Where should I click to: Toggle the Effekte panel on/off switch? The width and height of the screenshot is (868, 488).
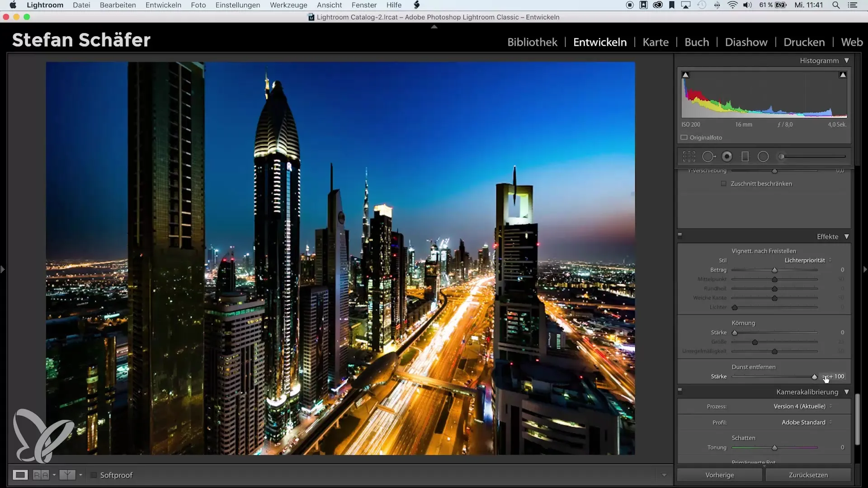[680, 235]
